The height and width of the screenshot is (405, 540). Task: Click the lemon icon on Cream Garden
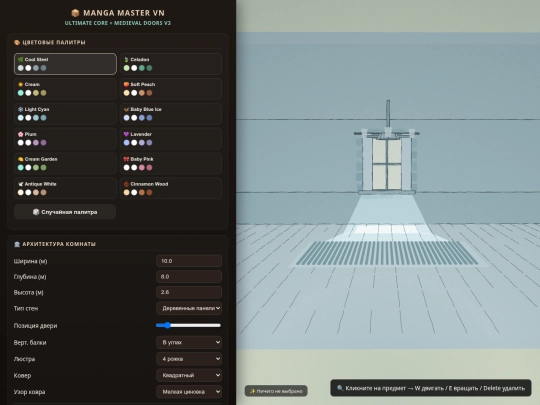(20, 159)
